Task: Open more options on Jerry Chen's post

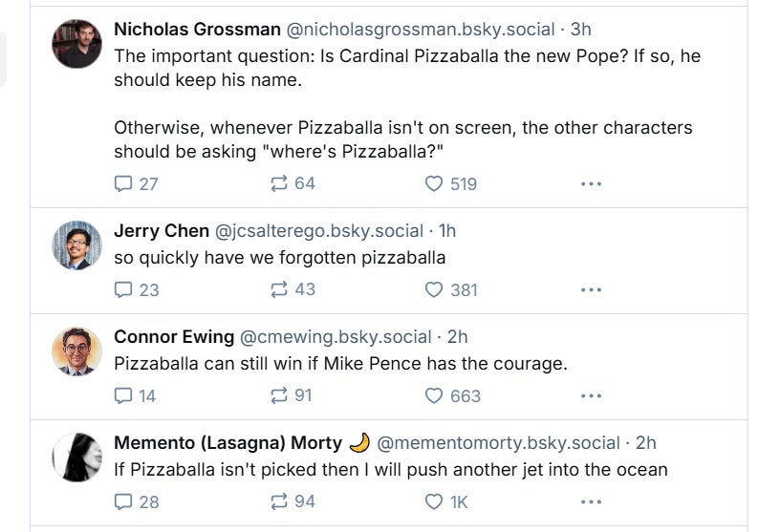Action: coord(591,289)
